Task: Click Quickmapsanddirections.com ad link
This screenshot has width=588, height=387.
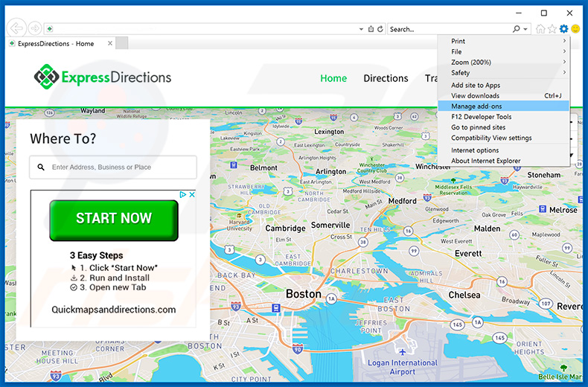Action: coord(114,310)
